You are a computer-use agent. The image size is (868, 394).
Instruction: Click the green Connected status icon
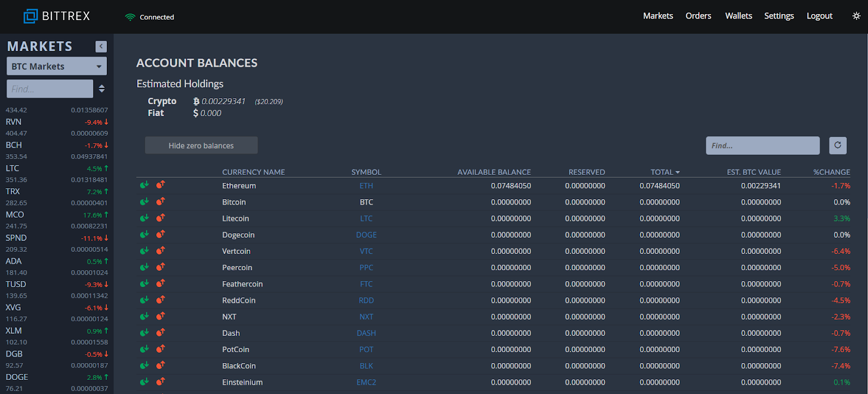(130, 17)
